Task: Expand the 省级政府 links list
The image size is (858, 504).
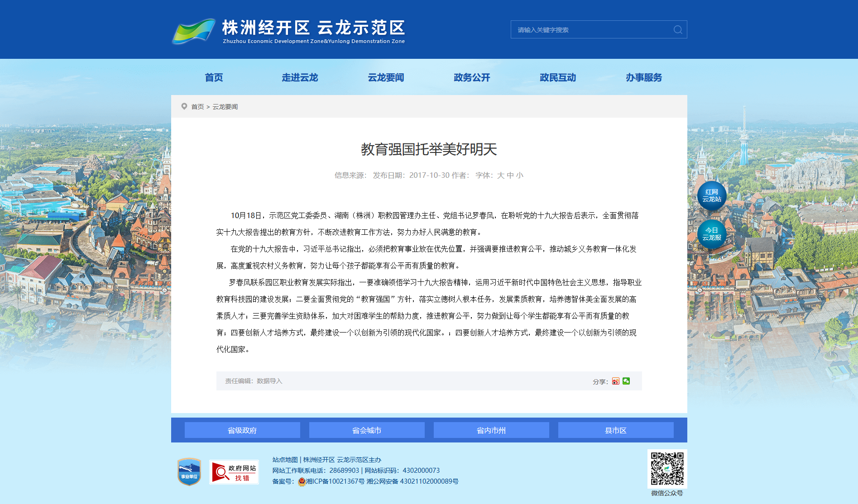Action: [x=242, y=430]
